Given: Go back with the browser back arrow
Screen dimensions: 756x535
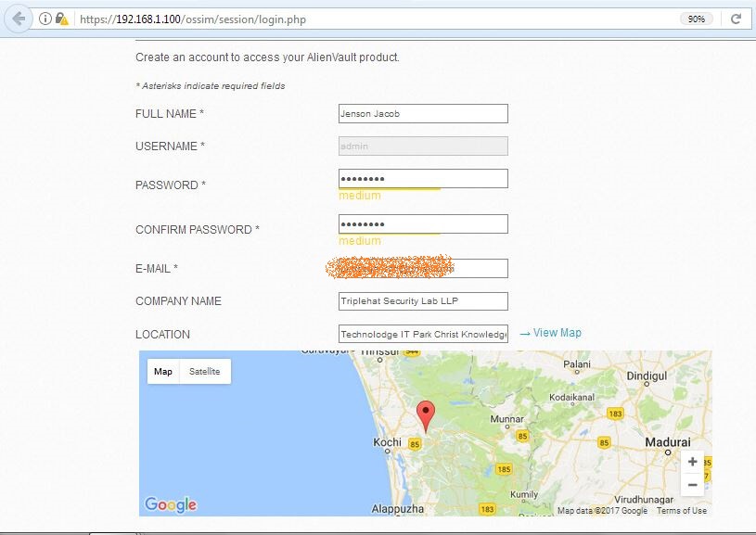Looking at the screenshot, I should (x=19, y=19).
